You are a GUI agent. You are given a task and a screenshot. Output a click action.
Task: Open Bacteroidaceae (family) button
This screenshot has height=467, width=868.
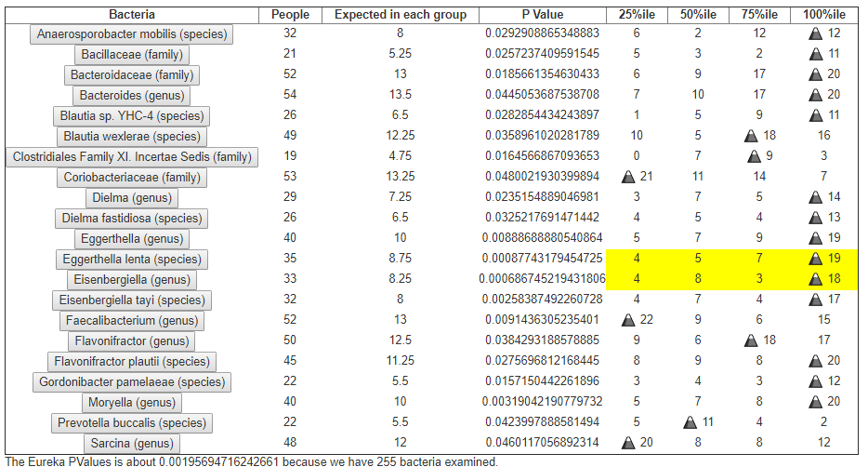tap(132, 74)
